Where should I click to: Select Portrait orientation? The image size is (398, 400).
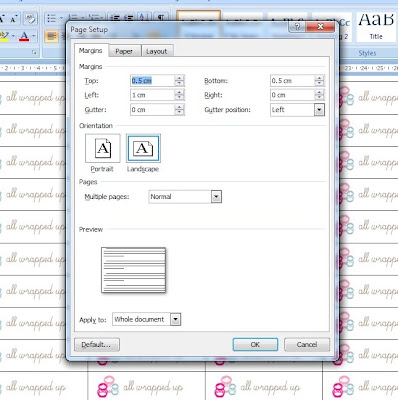pos(103,148)
